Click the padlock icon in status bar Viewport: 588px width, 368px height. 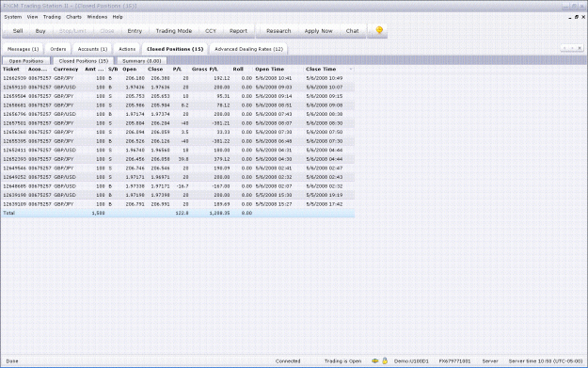[385, 360]
